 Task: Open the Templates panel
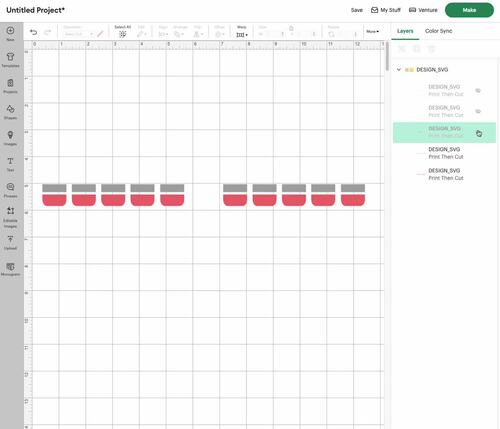click(10, 60)
